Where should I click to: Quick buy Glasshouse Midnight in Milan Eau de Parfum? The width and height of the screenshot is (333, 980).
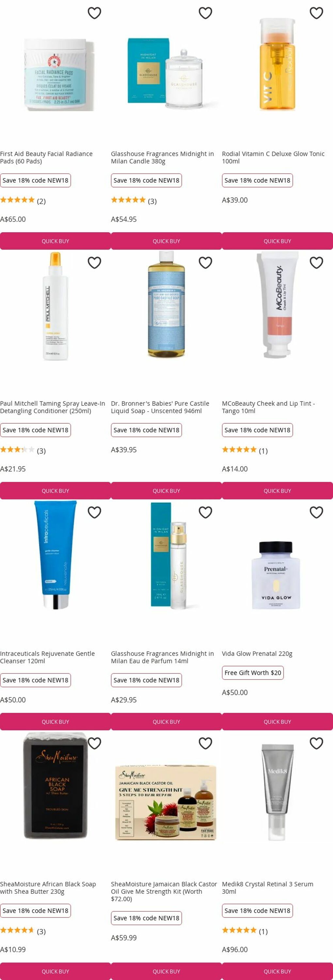coord(166,722)
